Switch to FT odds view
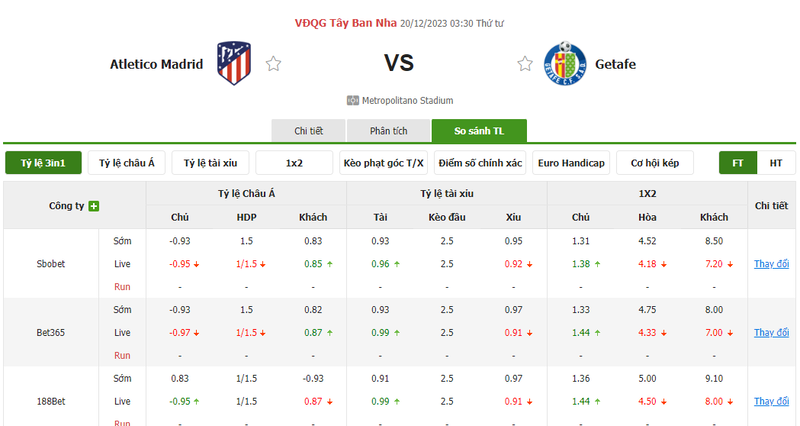The image size is (800, 426). [738, 163]
